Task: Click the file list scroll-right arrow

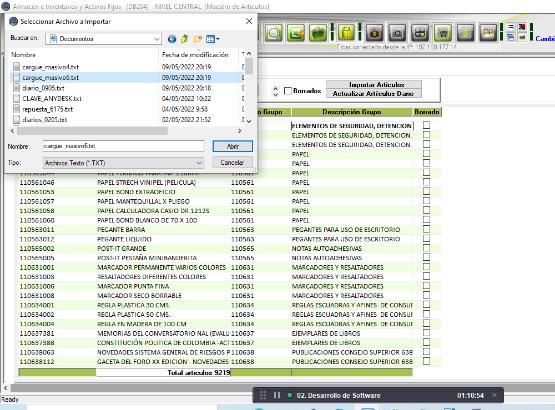Action: pos(240,131)
